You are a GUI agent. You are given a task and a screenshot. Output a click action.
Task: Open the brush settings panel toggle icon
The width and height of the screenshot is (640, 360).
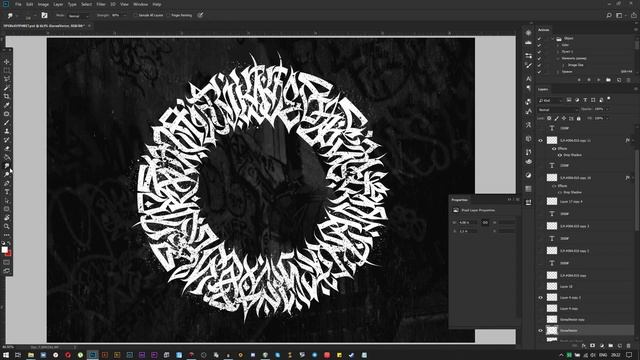coord(44,15)
